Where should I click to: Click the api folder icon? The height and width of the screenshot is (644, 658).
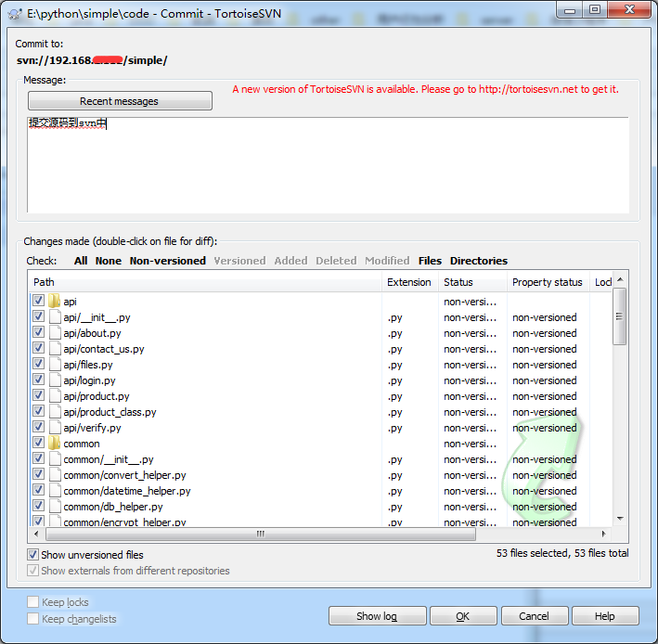[x=54, y=301]
